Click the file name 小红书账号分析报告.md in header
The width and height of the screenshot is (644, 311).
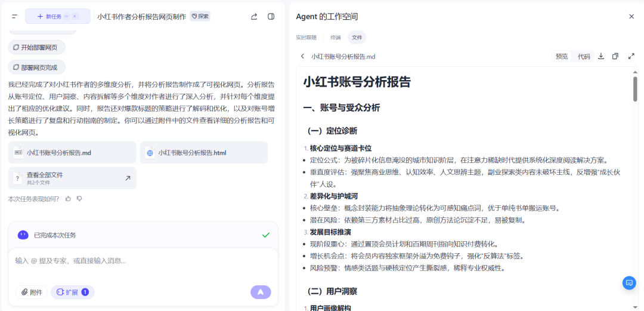click(x=343, y=57)
